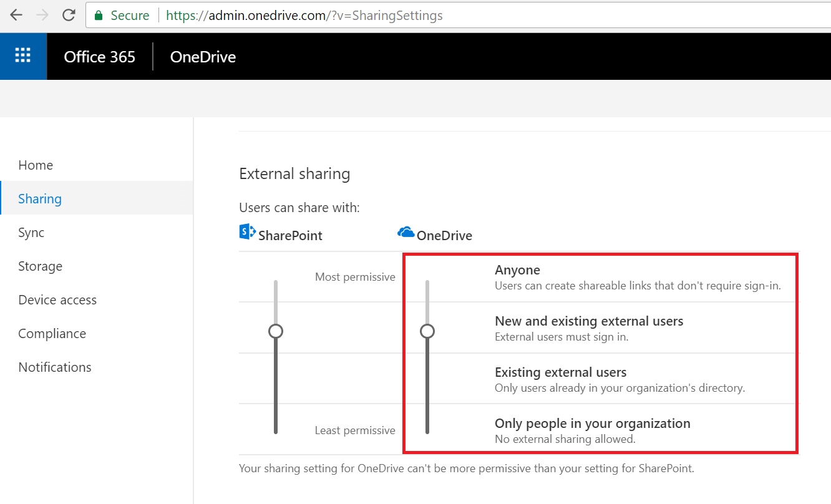Open the Office 365 header link
Viewport: 831px width, 504px height.
click(100, 57)
